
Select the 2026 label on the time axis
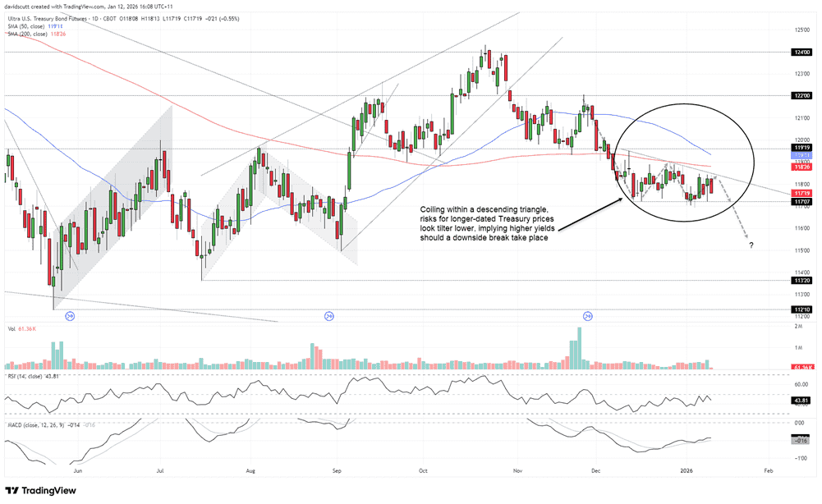pyautogui.click(x=687, y=471)
